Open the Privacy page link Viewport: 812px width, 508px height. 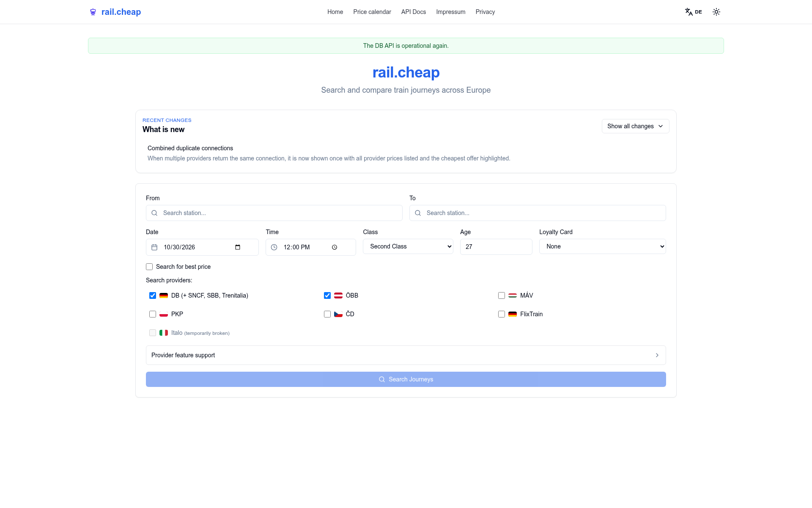(485, 12)
